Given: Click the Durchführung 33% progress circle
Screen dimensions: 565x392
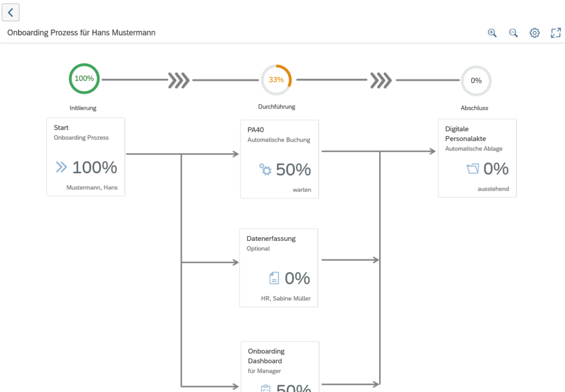Looking at the screenshot, I should (276, 79).
